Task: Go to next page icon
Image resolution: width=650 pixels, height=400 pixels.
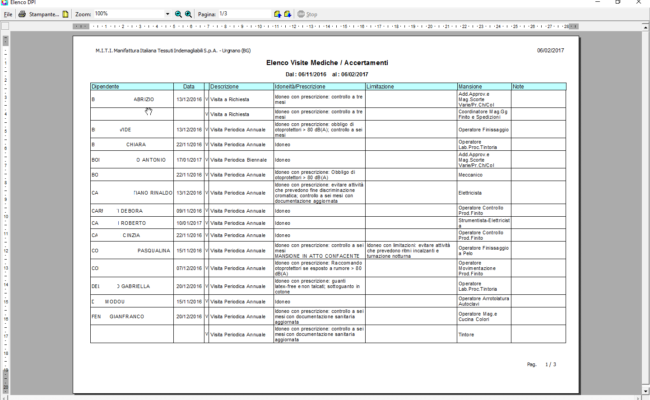Action: point(287,14)
